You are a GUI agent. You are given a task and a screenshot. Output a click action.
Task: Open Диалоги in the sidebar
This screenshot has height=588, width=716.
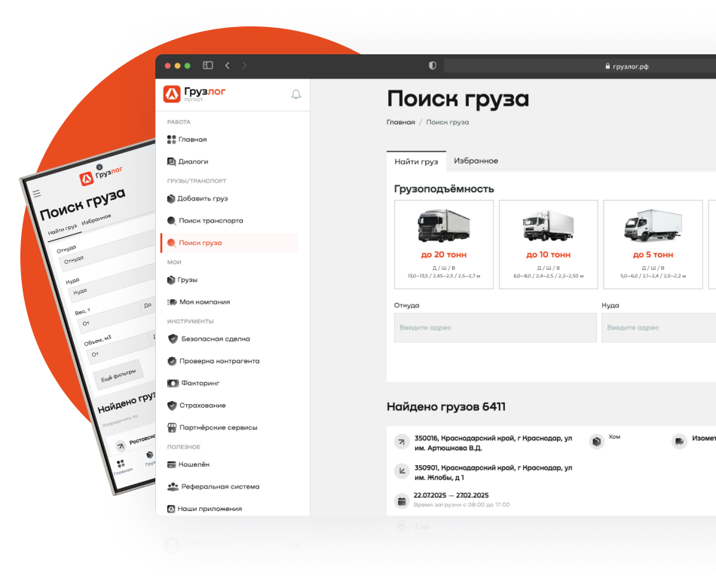tap(193, 161)
